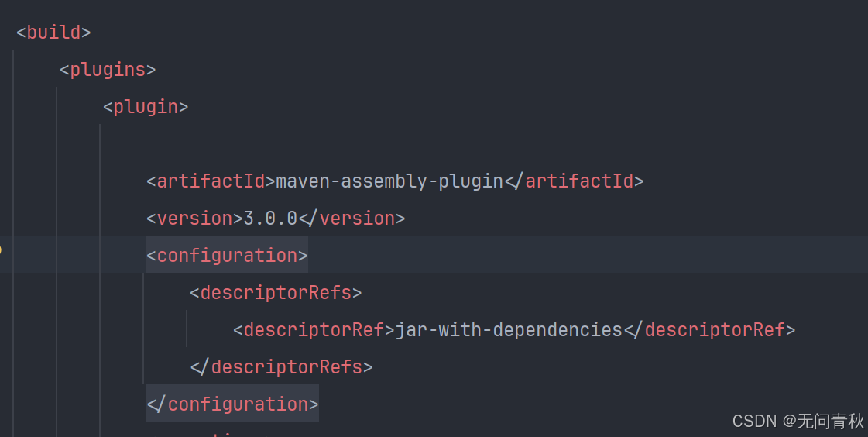Viewport: 868px width, 437px height.
Task: Click the closing version tag
Action: point(352,218)
